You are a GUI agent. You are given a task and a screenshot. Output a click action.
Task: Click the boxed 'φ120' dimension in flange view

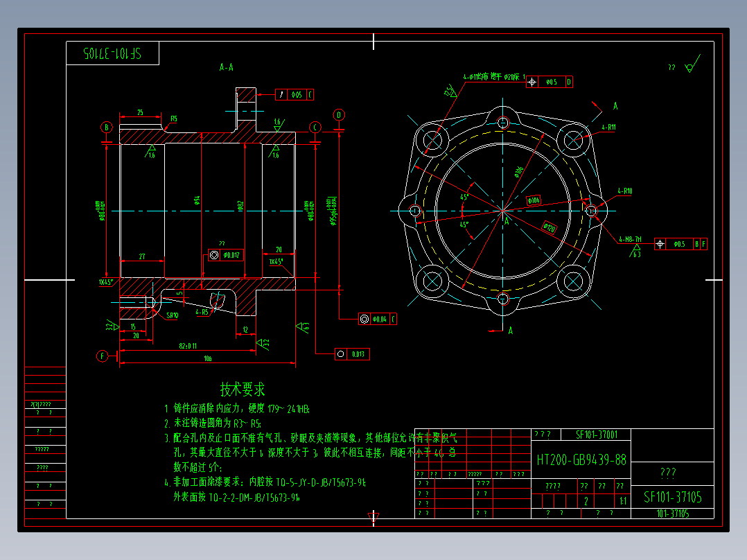point(550,227)
